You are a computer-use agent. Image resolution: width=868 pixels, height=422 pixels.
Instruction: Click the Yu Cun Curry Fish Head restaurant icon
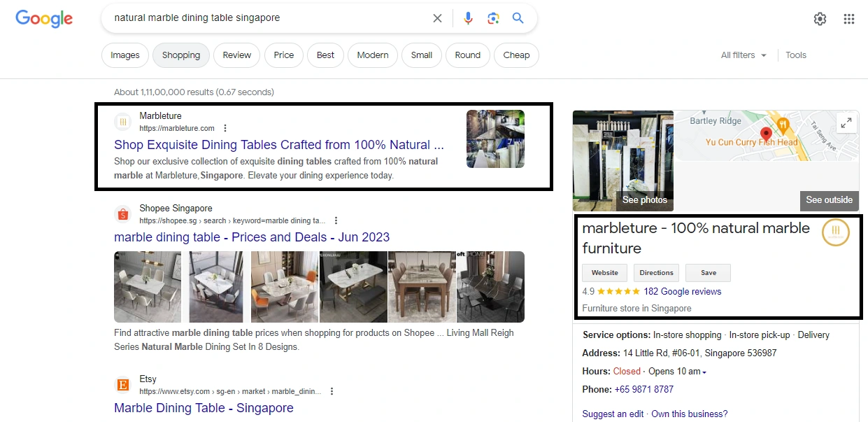(x=783, y=124)
